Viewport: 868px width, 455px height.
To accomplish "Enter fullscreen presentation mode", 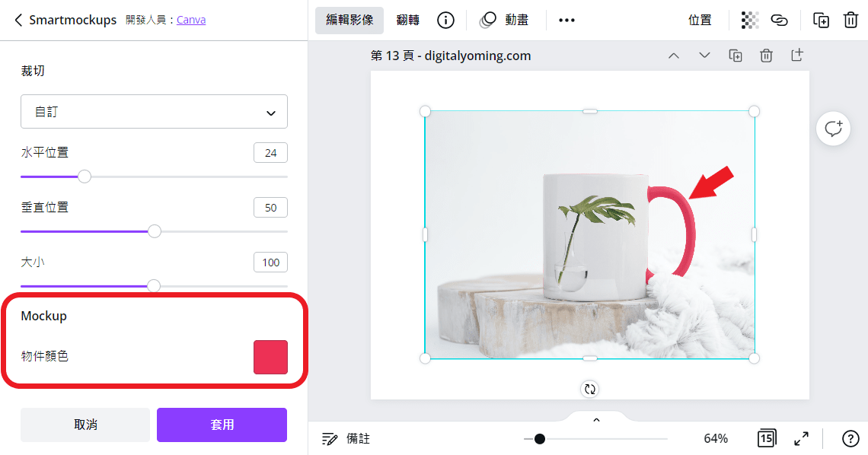I will point(801,438).
